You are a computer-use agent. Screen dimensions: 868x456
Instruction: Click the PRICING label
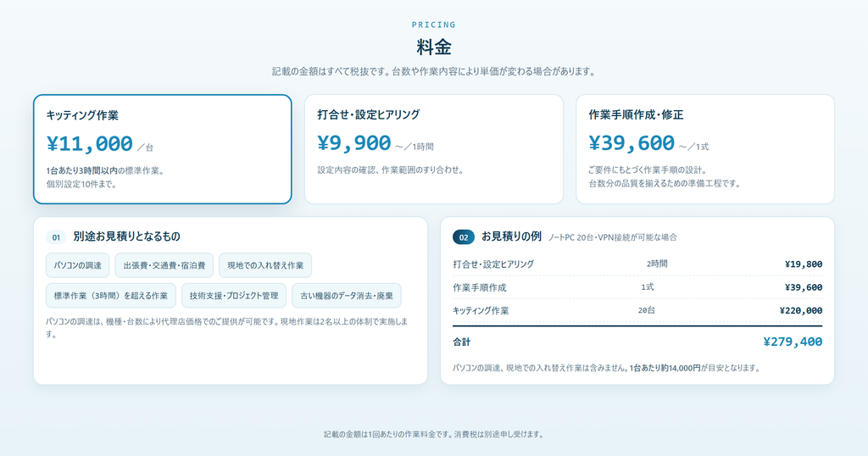pyautogui.click(x=434, y=25)
